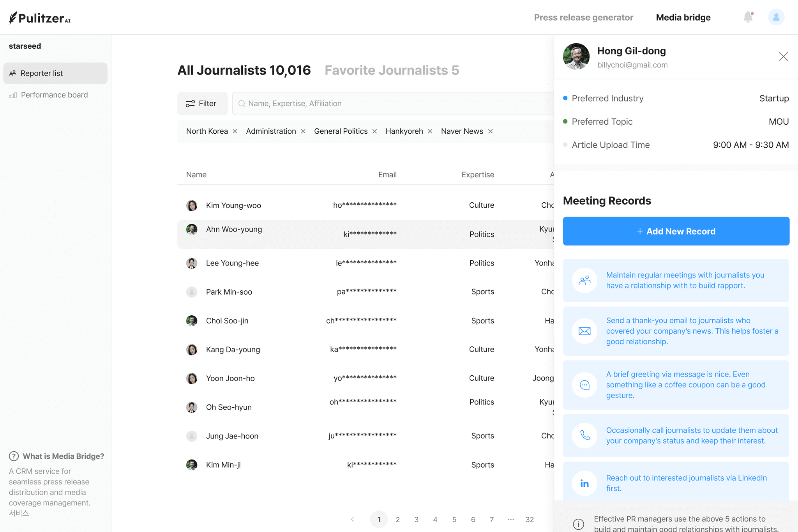Image resolution: width=798 pixels, height=532 pixels.
Task: Click the Name, Expertise, Affiliation search field
Action: [394, 103]
